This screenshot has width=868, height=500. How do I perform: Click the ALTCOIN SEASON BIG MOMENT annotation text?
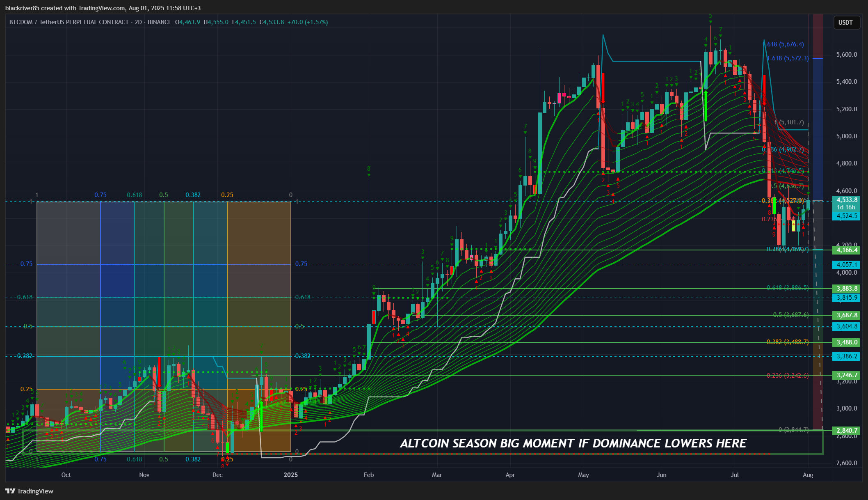(x=573, y=443)
